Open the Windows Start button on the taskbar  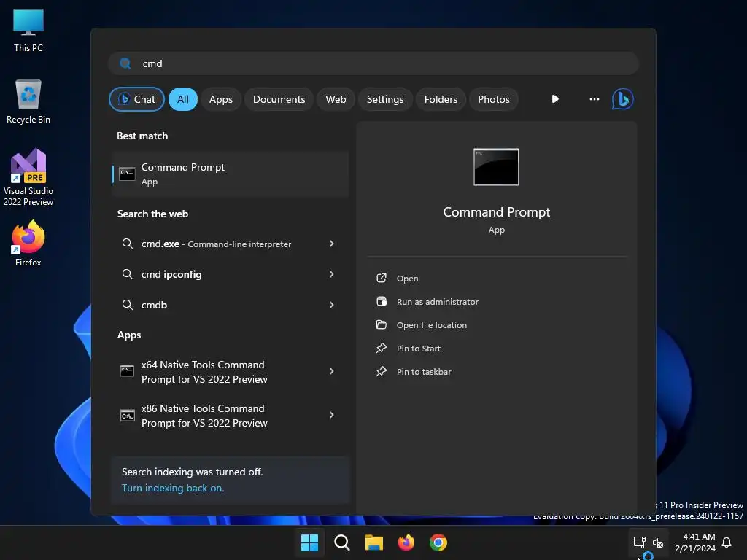(x=309, y=542)
